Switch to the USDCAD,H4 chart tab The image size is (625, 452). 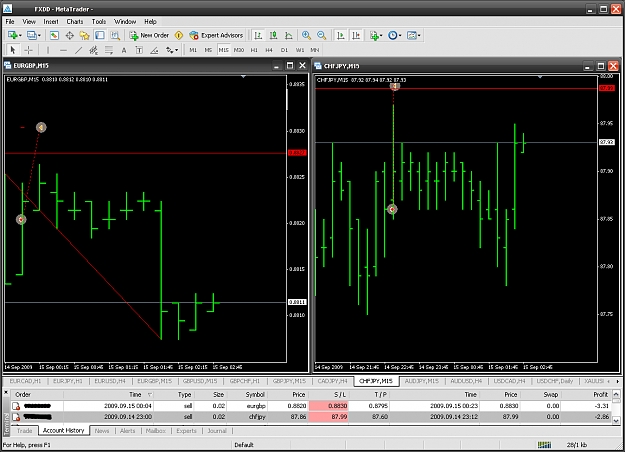(509, 381)
